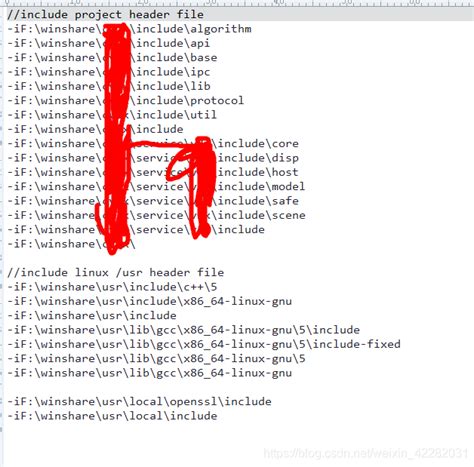Select the line ending with include\base
Viewport: 474px width, 467px height.
tap(112, 58)
